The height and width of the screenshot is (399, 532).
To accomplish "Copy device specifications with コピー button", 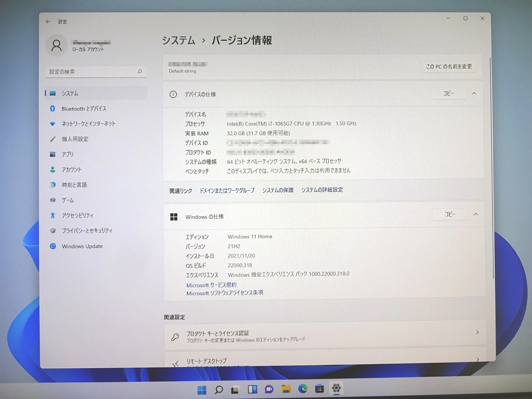I will click(x=449, y=94).
